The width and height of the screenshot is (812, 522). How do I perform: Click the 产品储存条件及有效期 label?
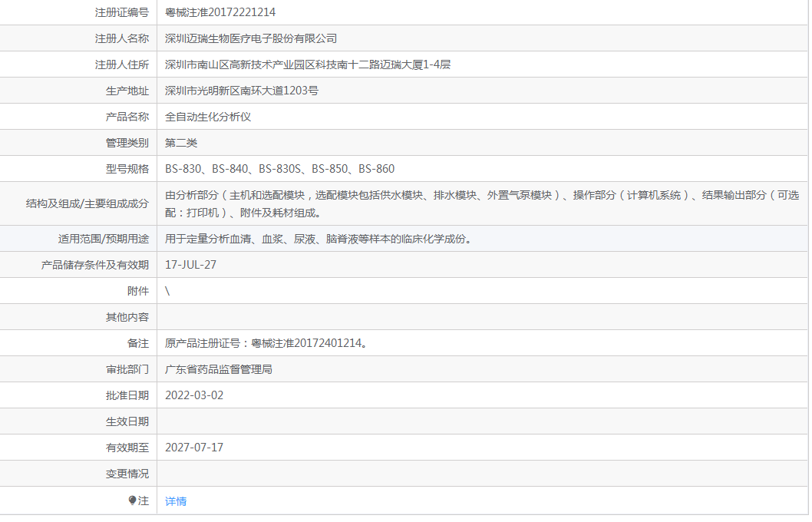pyautogui.click(x=94, y=265)
